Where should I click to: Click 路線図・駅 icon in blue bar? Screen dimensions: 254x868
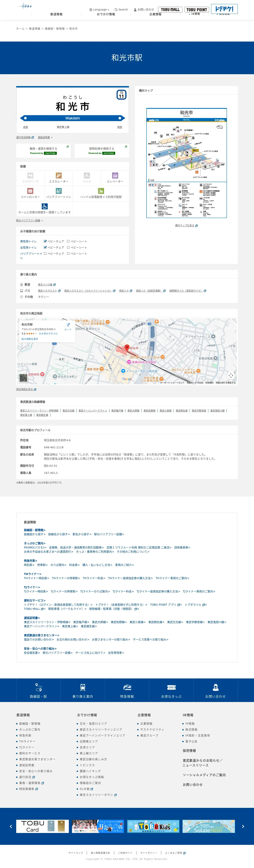(x=38, y=687)
